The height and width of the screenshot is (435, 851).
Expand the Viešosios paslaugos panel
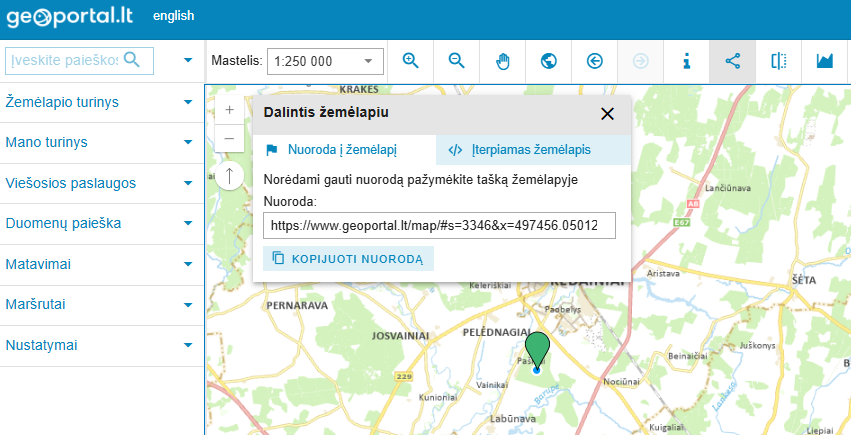tap(98, 183)
